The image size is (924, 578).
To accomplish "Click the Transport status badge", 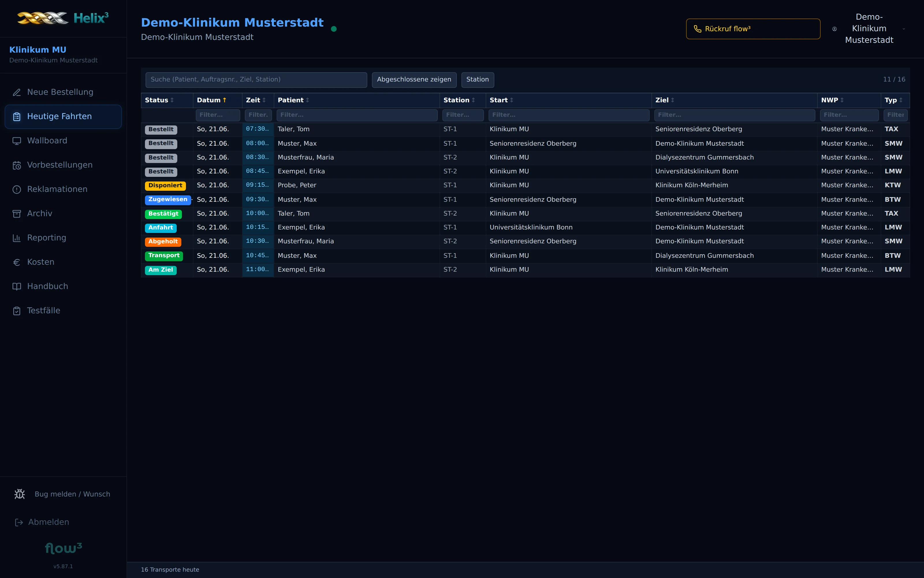I will (x=164, y=256).
